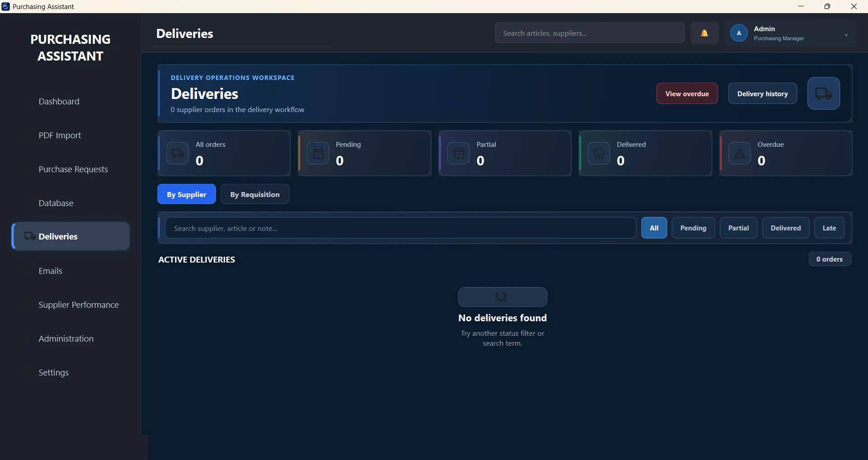This screenshot has height=460, width=868.
Task: Click the Pending summary card label
Action: pyautogui.click(x=348, y=144)
